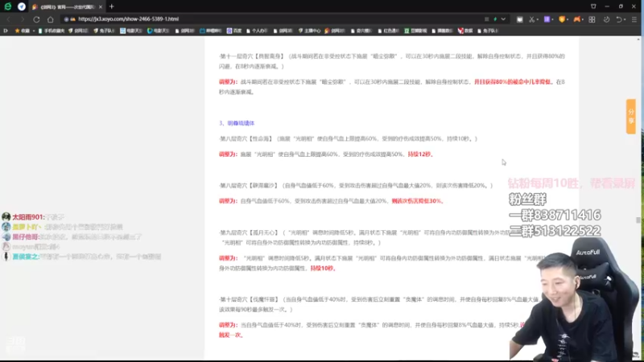View site security info icon in address bar
This screenshot has height=362, width=644.
(x=66, y=19)
